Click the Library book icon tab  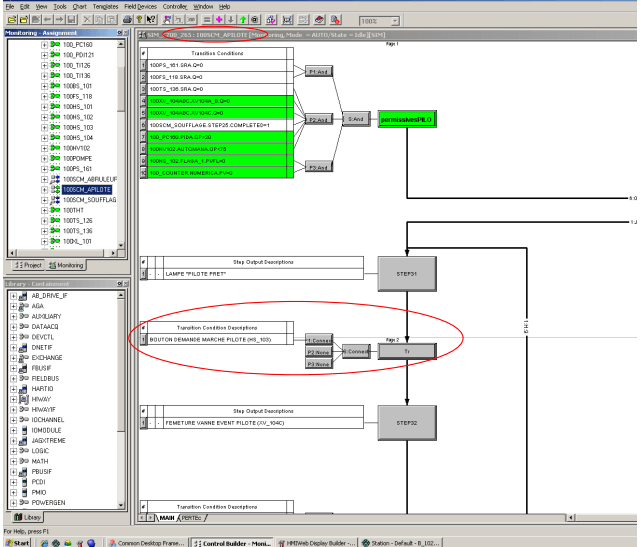(x=27, y=517)
